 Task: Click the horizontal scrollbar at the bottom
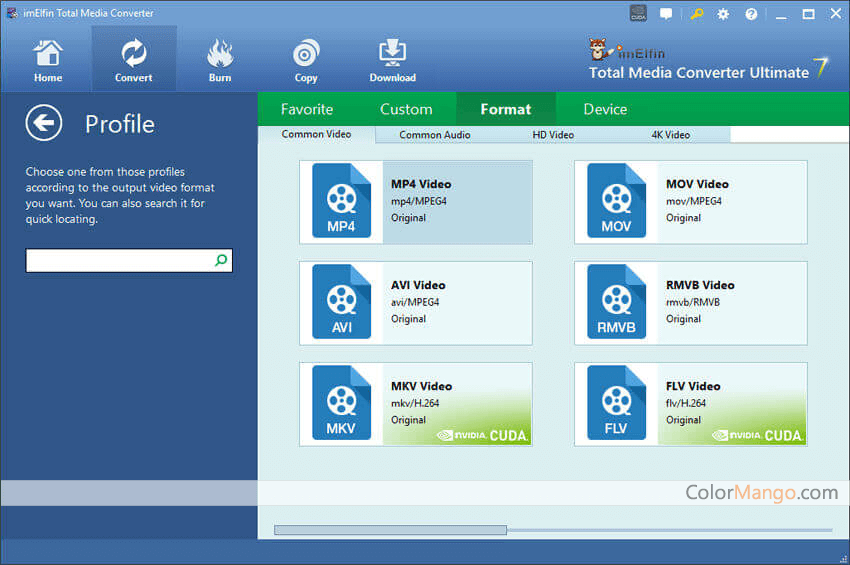tap(390, 530)
